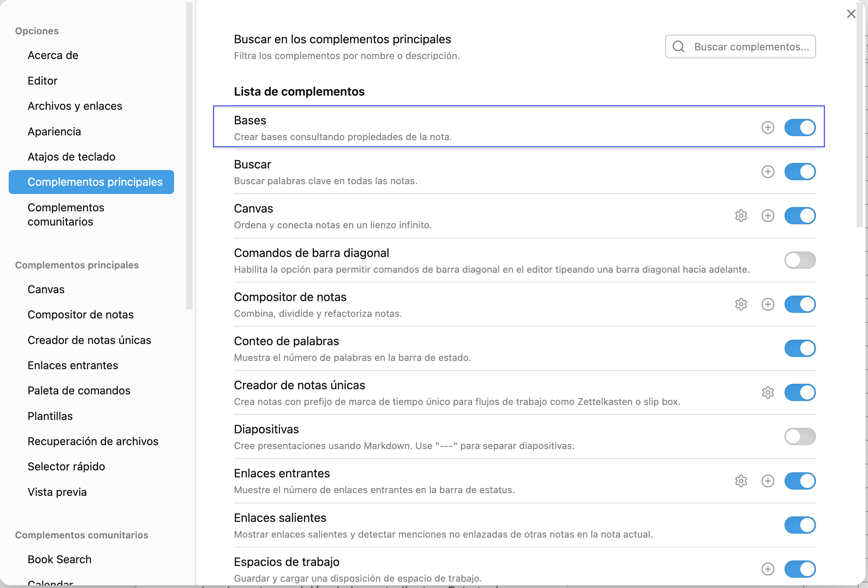Disable Conteo de palabras
The height and width of the screenshot is (588, 868).
tap(799, 348)
